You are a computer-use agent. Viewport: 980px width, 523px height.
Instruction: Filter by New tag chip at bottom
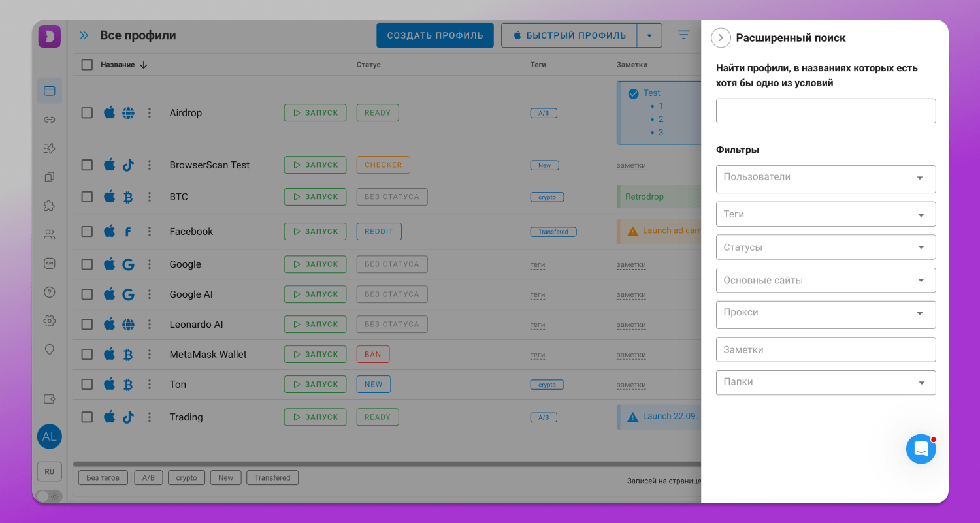[x=225, y=478]
